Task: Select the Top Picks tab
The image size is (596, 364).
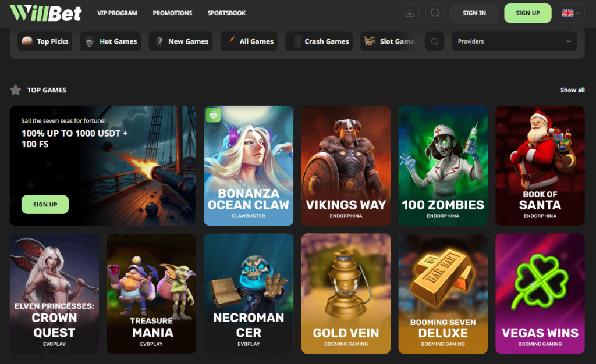Action: pyautogui.click(x=45, y=41)
